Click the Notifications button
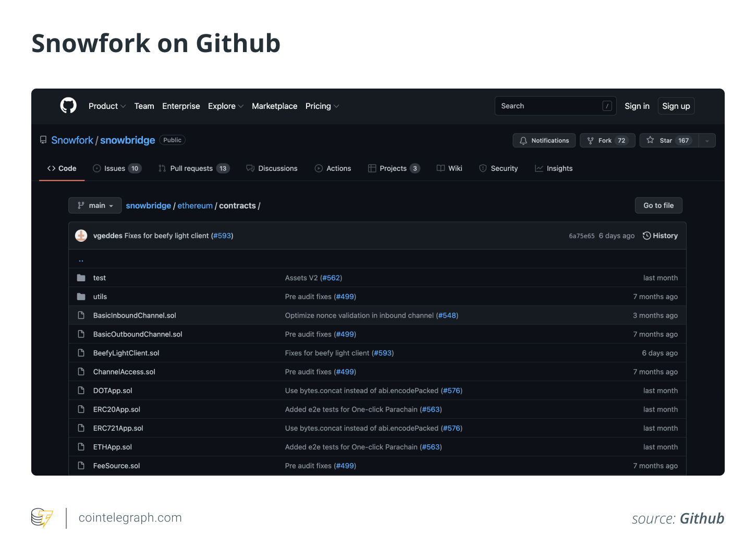 click(544, 141)
